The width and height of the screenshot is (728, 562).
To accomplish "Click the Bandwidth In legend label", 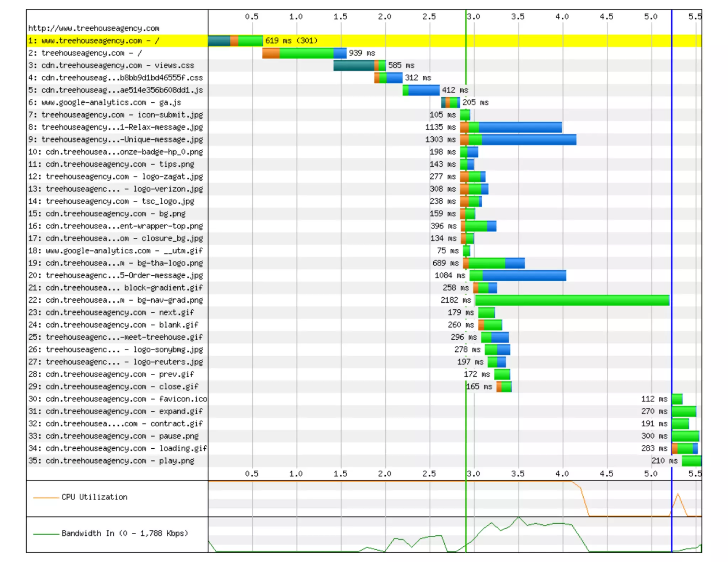I will point(124,533).
